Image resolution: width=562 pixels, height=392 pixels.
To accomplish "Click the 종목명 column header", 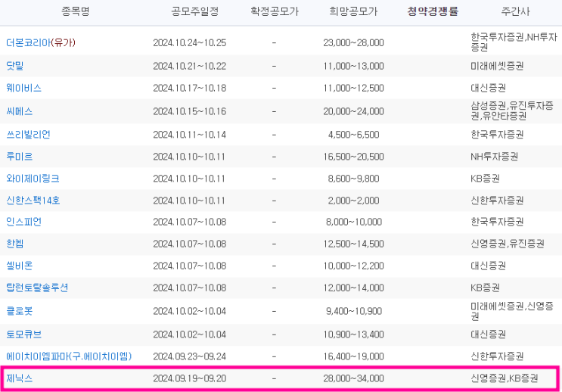I will click(76, 11).
